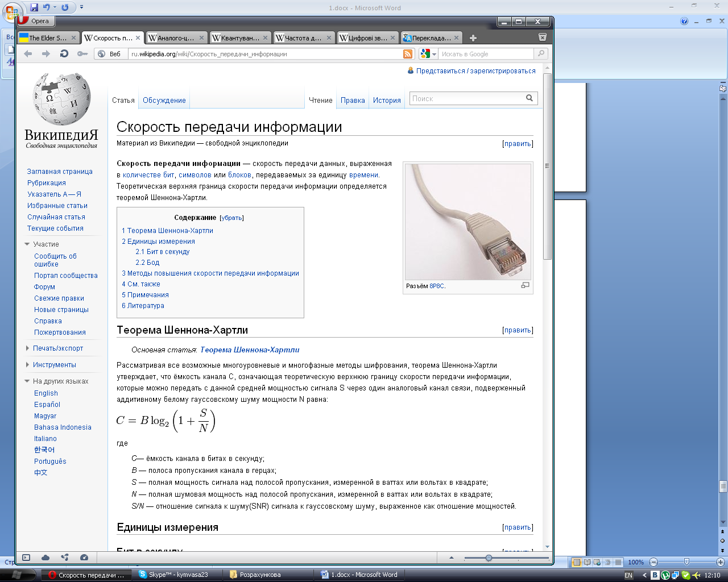Viewport: 728px width, 582px height.
Task: Open search engine dropdown next to Google icon
Action: pos(434,54)
